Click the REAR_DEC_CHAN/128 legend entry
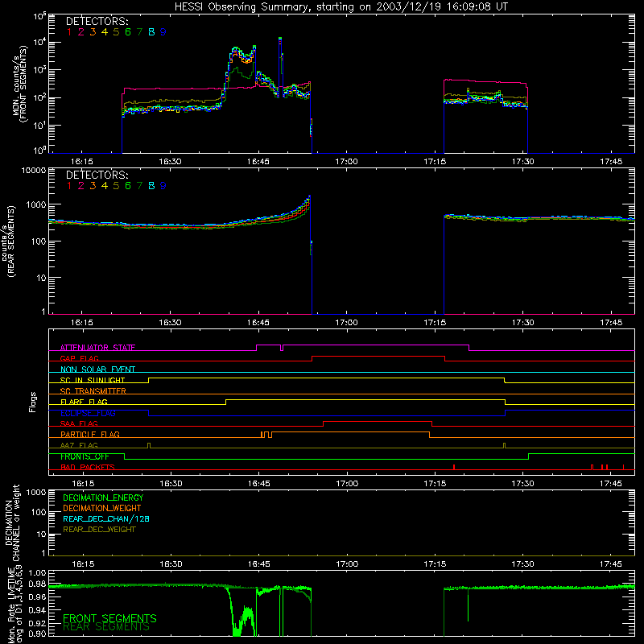Screen dimensions: 644x644 click(106, 519)
